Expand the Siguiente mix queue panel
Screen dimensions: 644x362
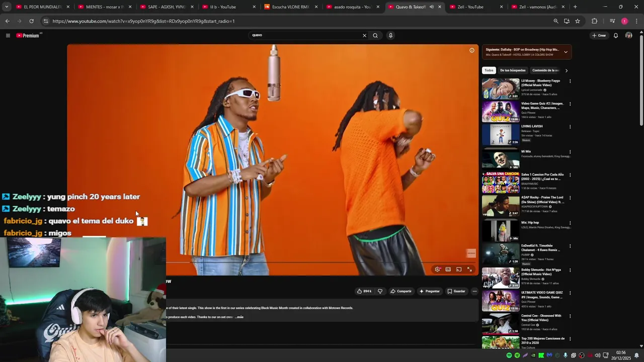[x=566, y=52]
